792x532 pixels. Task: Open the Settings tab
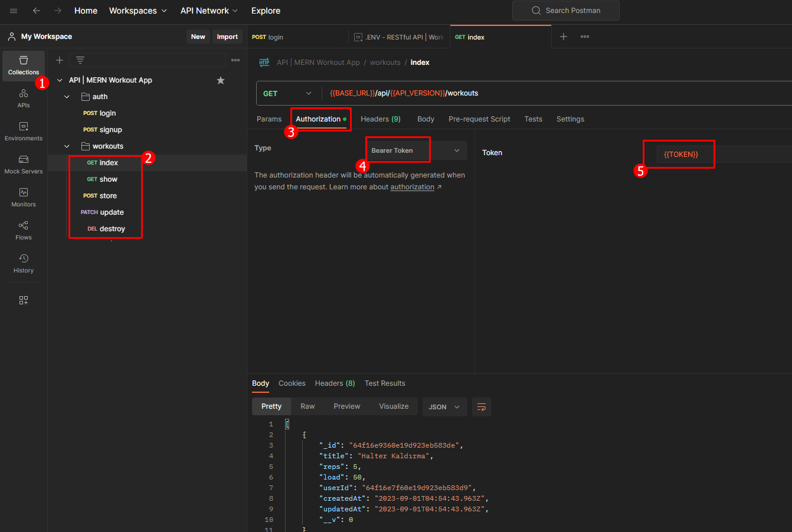[570, 119]
